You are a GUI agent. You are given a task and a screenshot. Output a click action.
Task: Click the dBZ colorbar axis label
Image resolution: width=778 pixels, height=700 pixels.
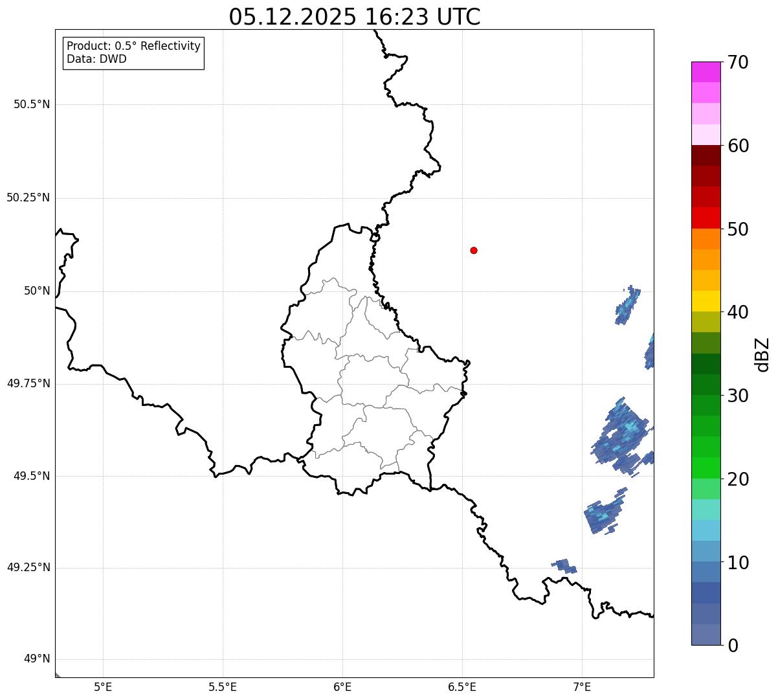[762, 354]
